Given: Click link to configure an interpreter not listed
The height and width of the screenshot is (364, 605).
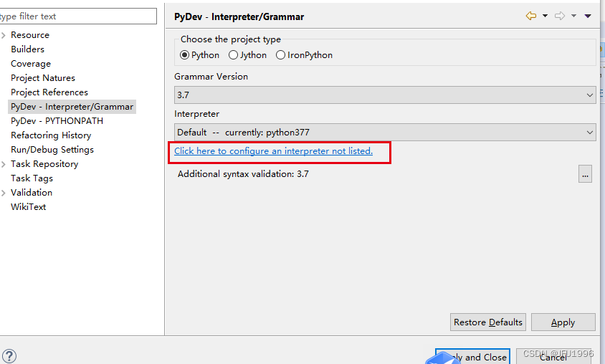Looking at the screenshot, I should 274,151.
